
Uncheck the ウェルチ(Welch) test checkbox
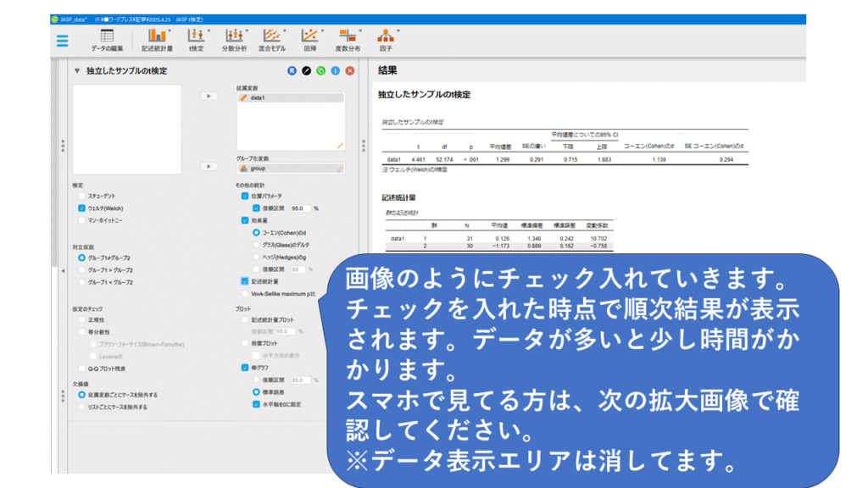point(82,208)
